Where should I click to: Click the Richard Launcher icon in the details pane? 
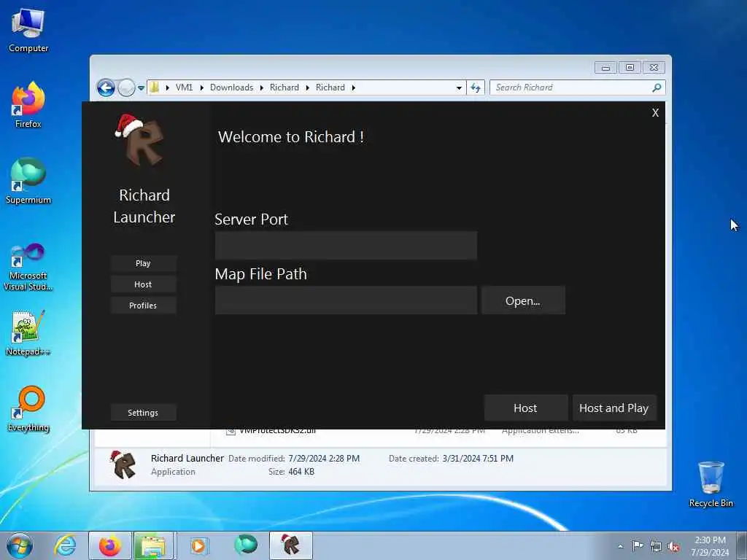(x=123, y=464)
